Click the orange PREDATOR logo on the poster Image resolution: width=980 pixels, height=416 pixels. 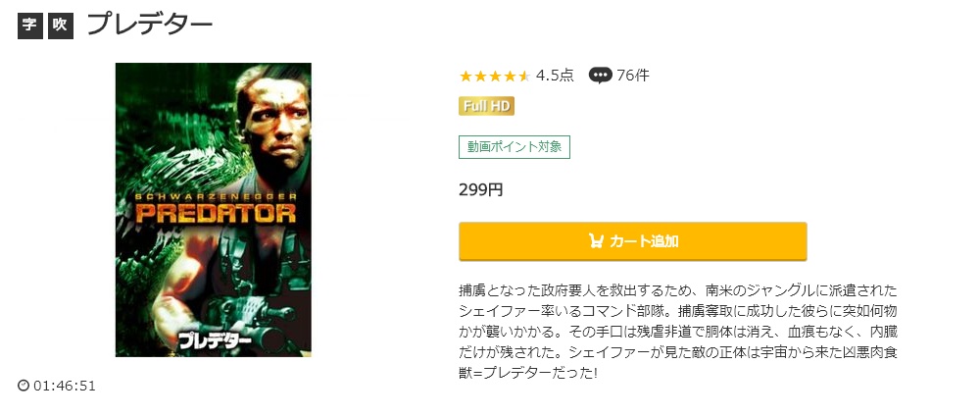[212, 213]
